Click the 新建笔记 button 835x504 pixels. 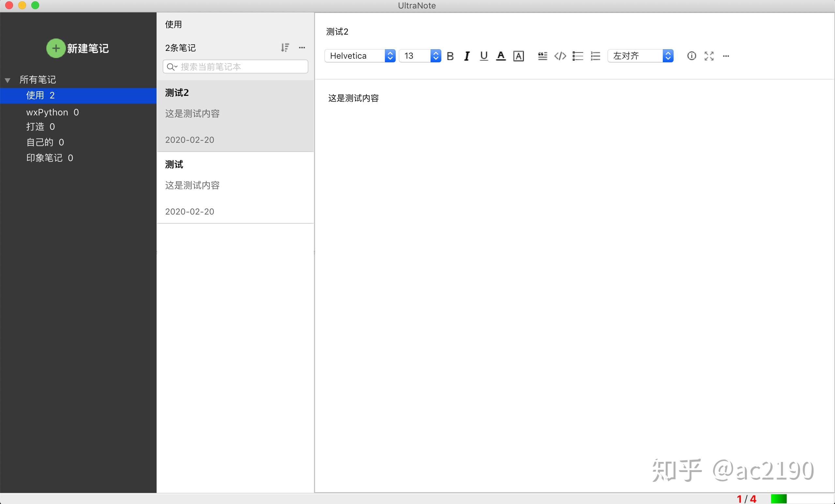(77, 48)
